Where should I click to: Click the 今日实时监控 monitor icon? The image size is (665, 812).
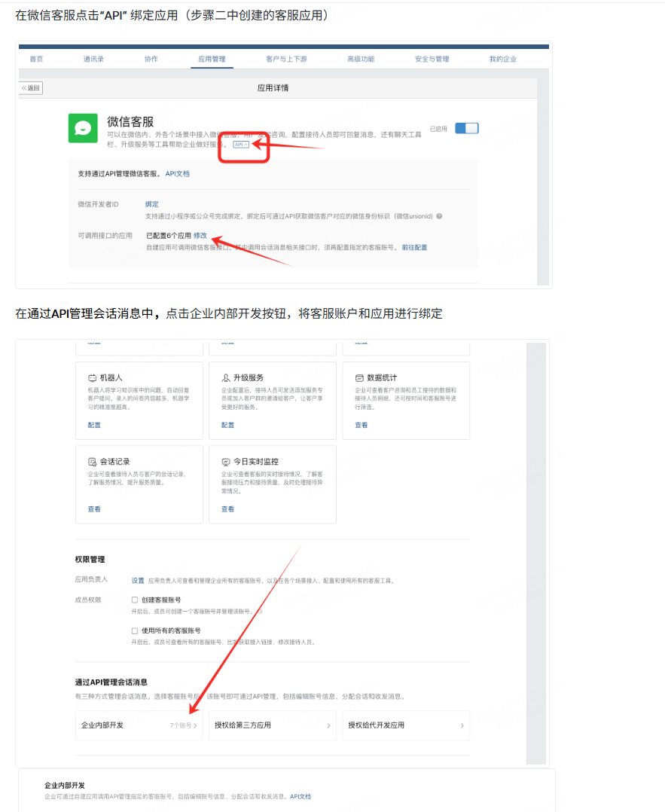pos(225,461)
